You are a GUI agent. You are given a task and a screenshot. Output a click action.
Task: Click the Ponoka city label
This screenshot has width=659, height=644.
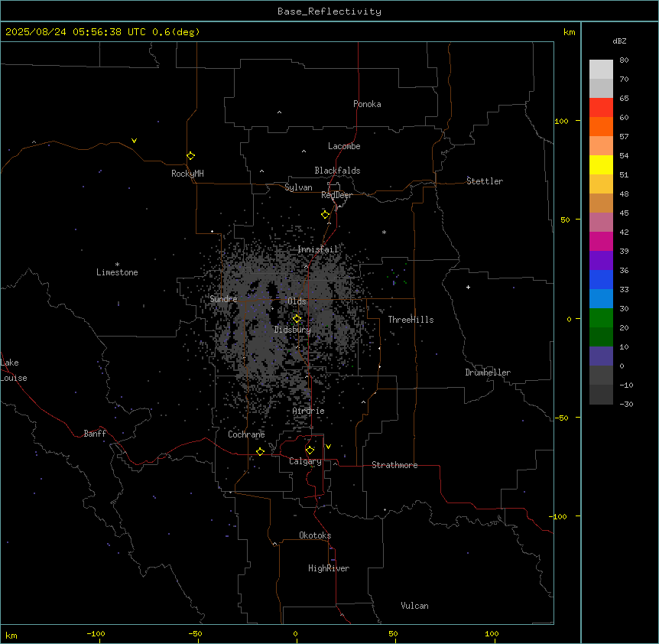[x=367, y=104]
